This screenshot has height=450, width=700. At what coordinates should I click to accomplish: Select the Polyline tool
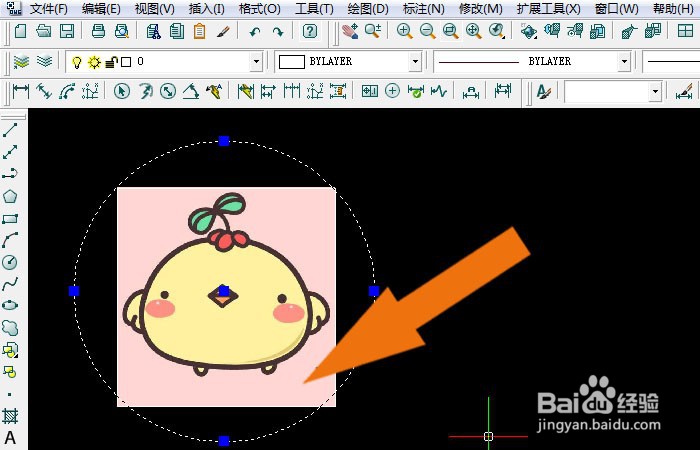pos(10,174)
